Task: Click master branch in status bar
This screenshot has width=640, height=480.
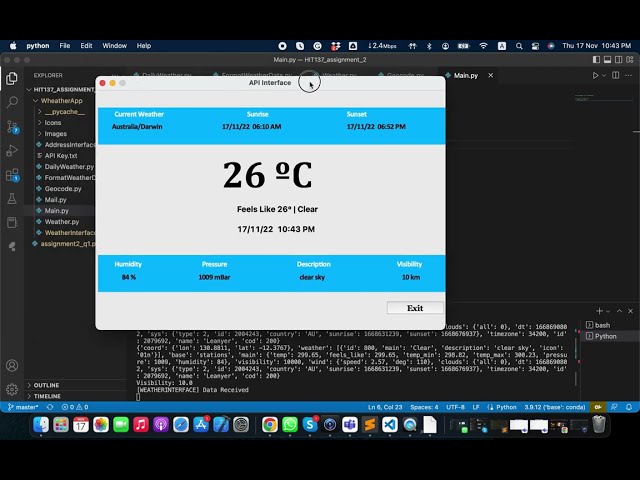Action: [23, 407]
